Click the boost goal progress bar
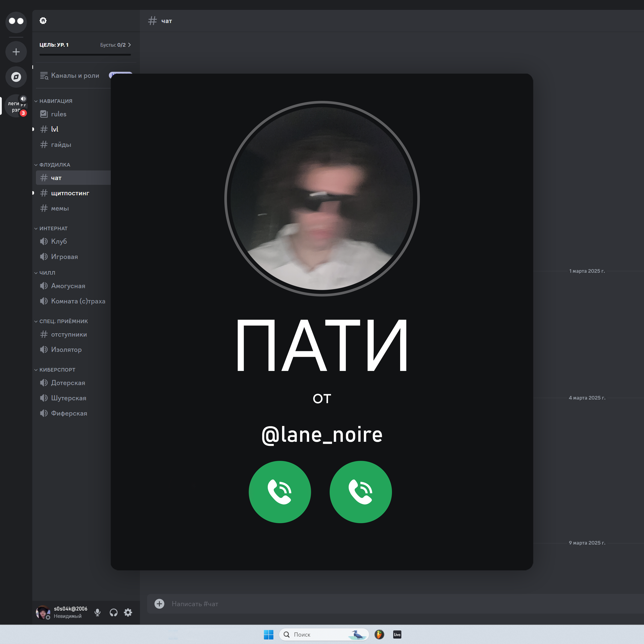The width and height of the screenshot is (644, 644). point(85,55)
